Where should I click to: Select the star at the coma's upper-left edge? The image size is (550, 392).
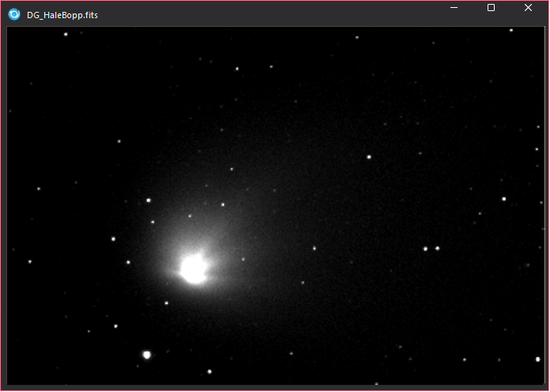pos(148,201)
